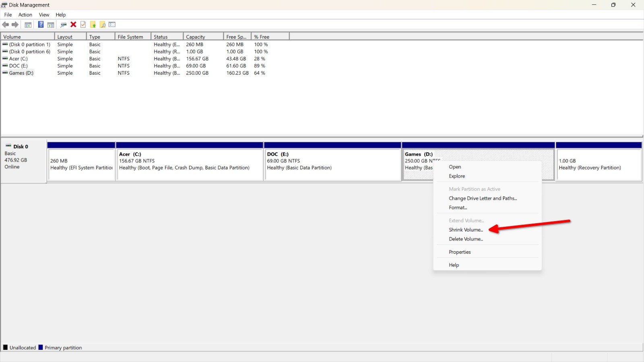The width and height of the screenshot is (644, 362).
Task: Click Show/Hide Console Tree toolbar icon
Action: tap(28, 25)
